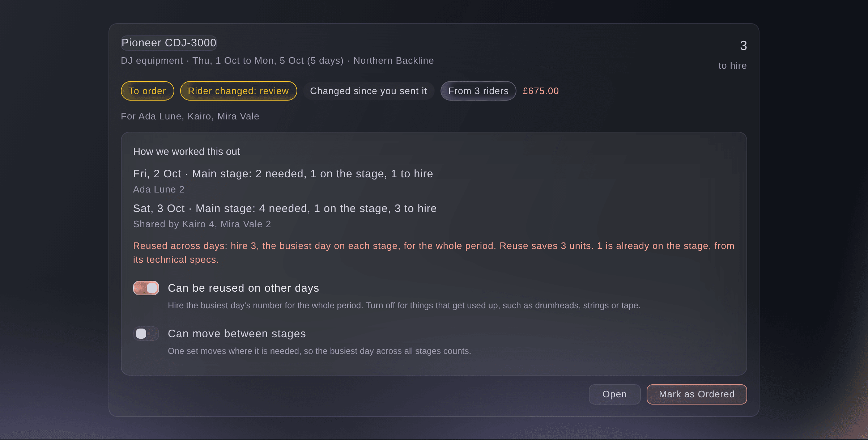The width and height of the screenshot is (868, 440).
Task: Click the Reused across days explanation text
Action: tap(434, 253)
